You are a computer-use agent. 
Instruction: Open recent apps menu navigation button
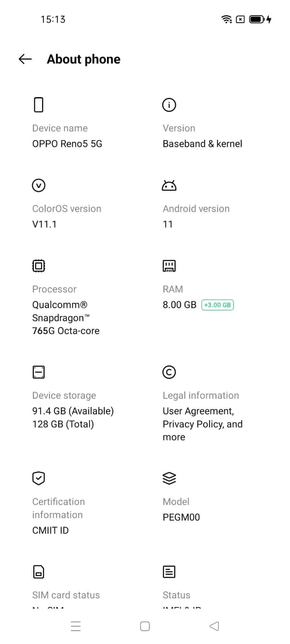click(x=76, y=626)
